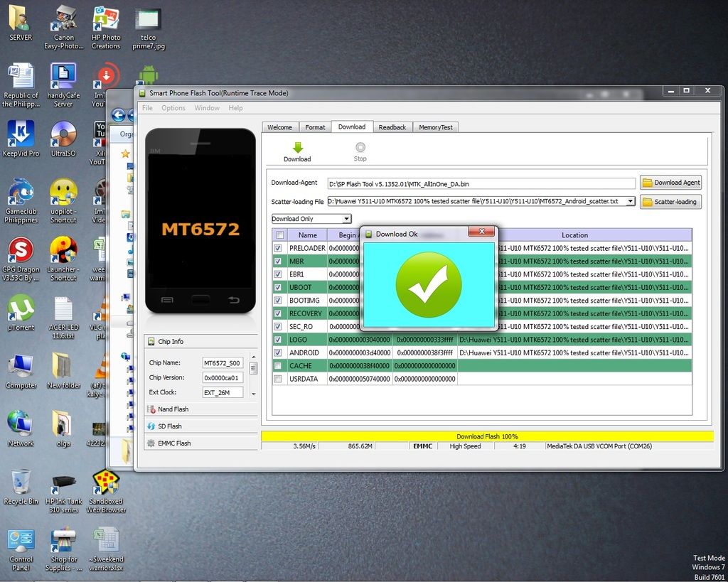Open the EMMC Flash panel
Viewport: 728px width, 582px height.
pos(173,443)
